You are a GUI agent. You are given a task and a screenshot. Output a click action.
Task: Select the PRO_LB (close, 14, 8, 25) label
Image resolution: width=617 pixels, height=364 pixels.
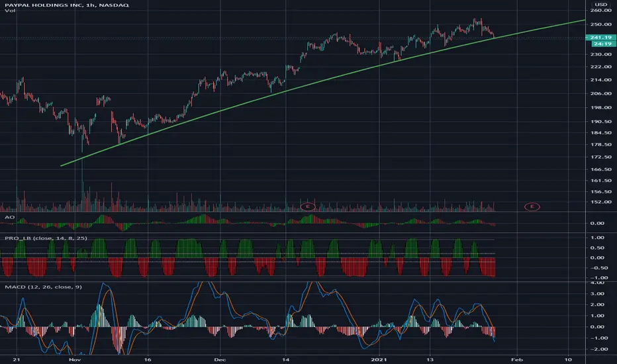coord(46,238)
